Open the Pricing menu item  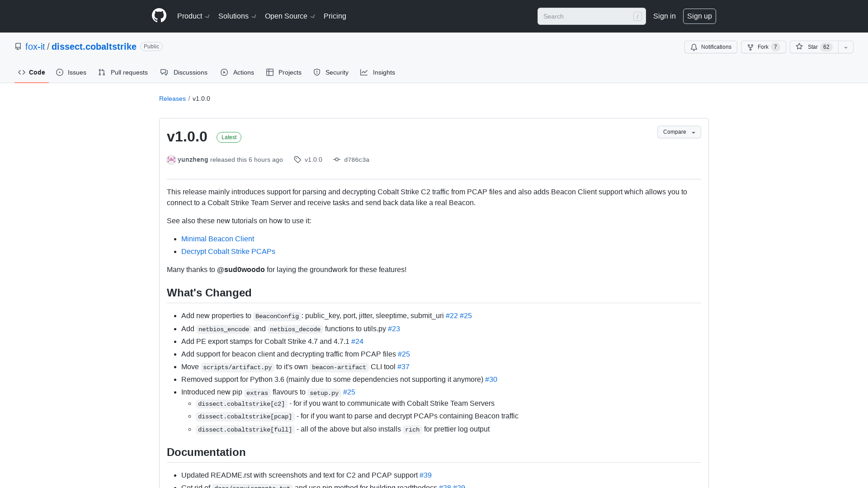(335, 16)
